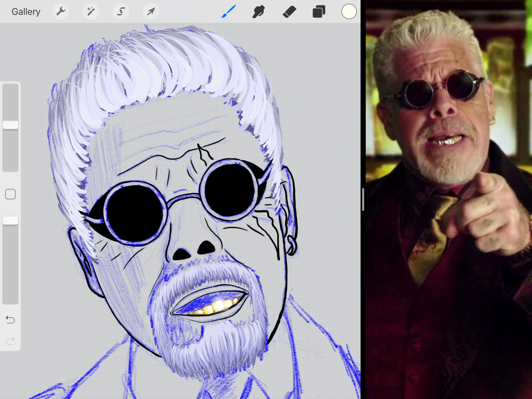The width and height of the screenshot is (532, 399).
Task: Activate the Transform arrow tool
Action: 151,11
